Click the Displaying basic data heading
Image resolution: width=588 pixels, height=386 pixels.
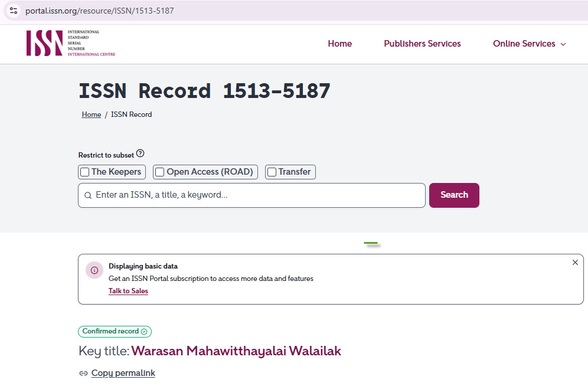pos(143,266)
